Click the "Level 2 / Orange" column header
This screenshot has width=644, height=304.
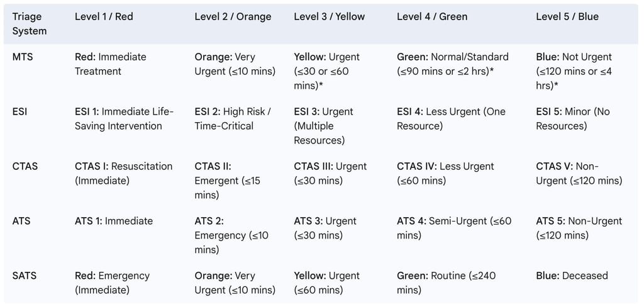click(233, 16)
